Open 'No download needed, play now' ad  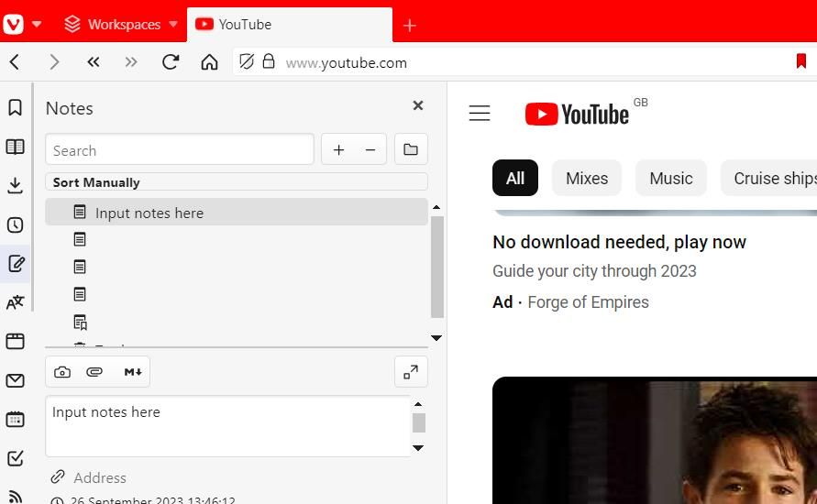[619, 242]
